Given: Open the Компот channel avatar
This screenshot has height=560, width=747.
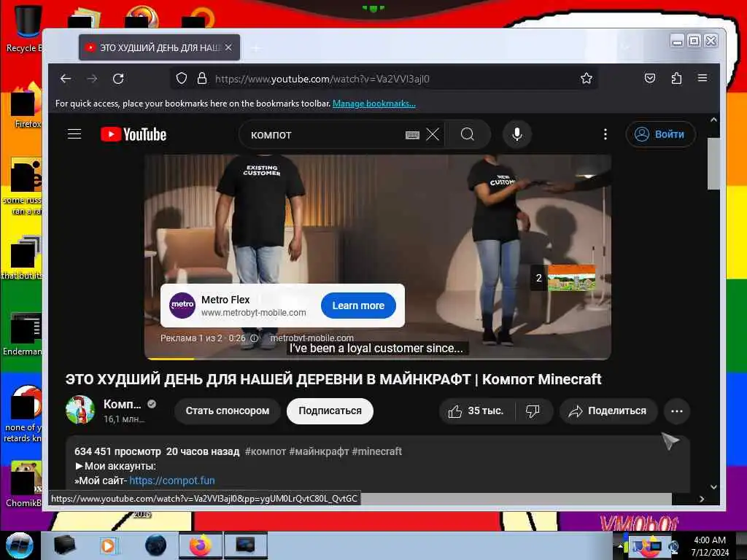Looking at the screenshot, I should click(x=80, y=410).
